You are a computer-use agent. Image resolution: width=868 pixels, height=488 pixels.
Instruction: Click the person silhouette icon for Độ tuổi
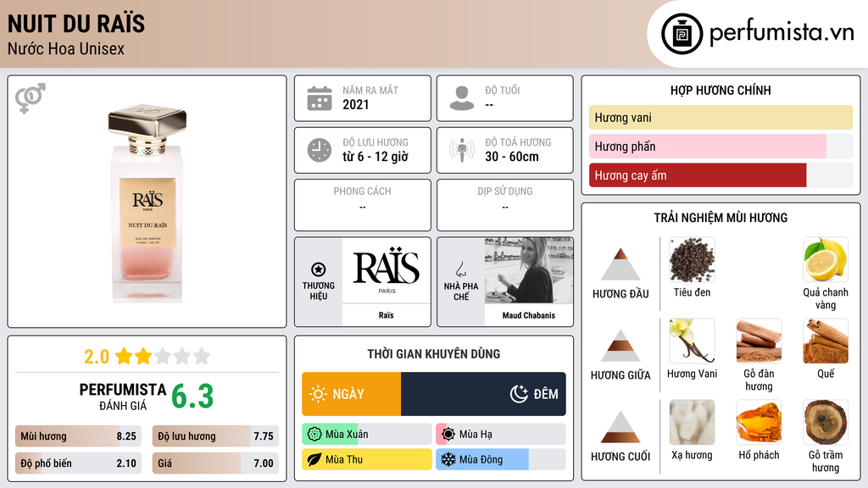[x=462, y=98]
